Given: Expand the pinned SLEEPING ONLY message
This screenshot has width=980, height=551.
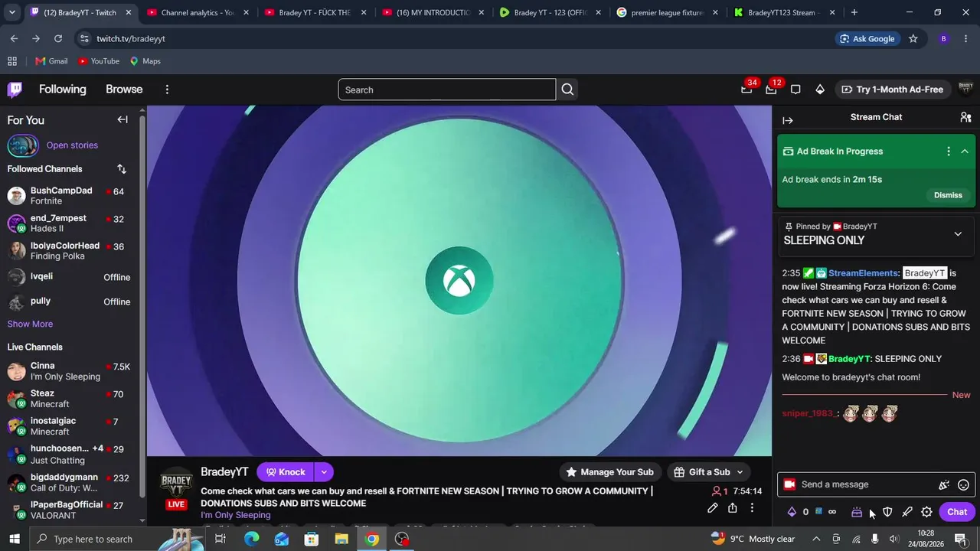Looking at the screenshot, I should click(958, 234).
